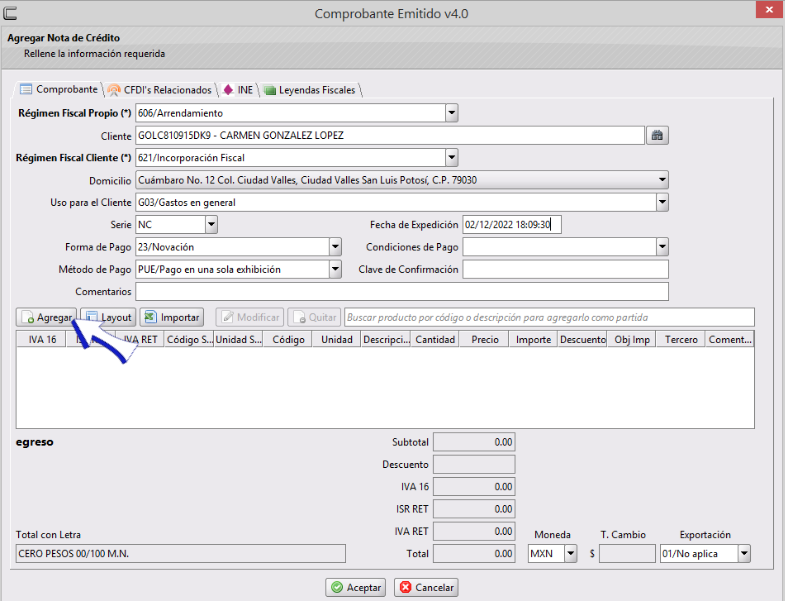Expand the Exportación dropdown
Viewport: 785px width, 601px height.
[x=744, y=553]
